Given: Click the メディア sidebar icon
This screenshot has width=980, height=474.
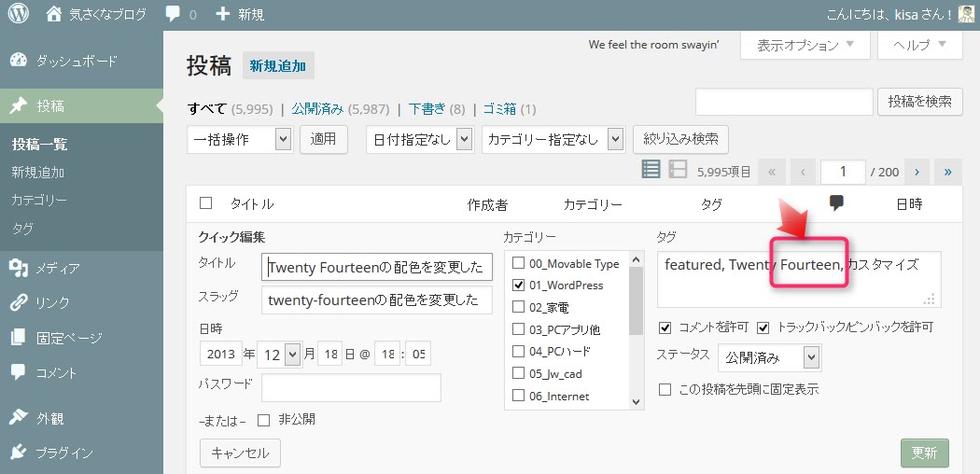Looking at the screenshot, I should [19, 268].
